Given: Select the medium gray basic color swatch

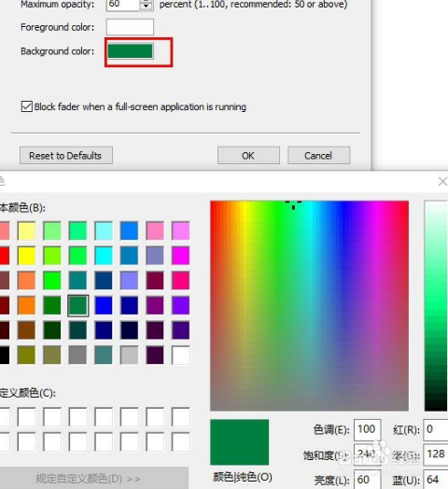Looking at the screenshot, I should [x=77, y=355].
